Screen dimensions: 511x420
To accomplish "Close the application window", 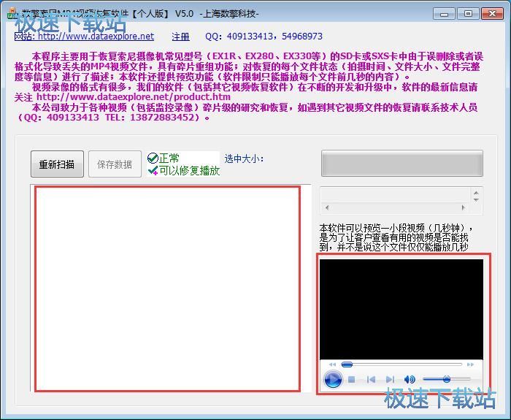I will [492, 14].
